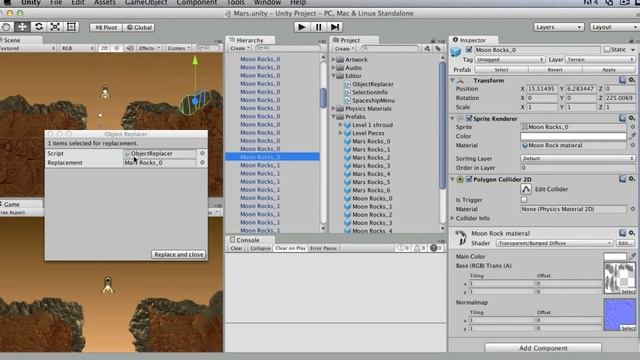
Task: Click the Normalmap texture thumbnail
Action: (x=619, y=315)
